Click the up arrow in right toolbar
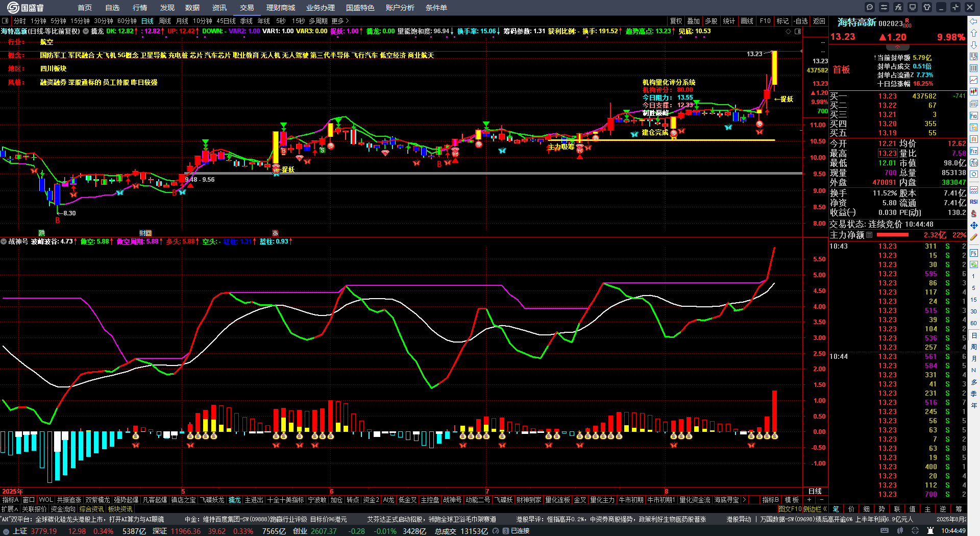This screenshot has width=980, height=536. (x=974, y=33)
